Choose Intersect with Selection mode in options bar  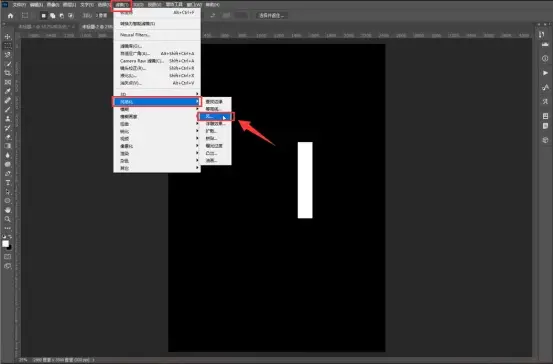pyautogui.click(x=71, y=16)
